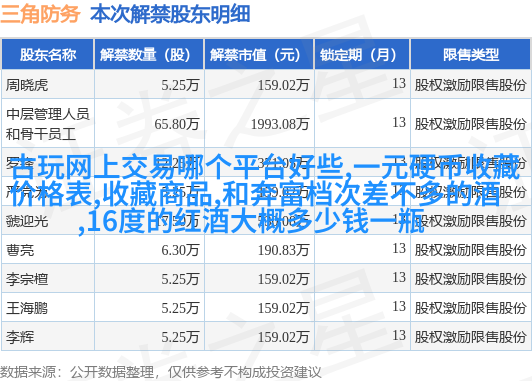This screenshot has width=532, height=381.
Task: Click the 解禁市值（元） column header
Action: [x=259, y=54]
